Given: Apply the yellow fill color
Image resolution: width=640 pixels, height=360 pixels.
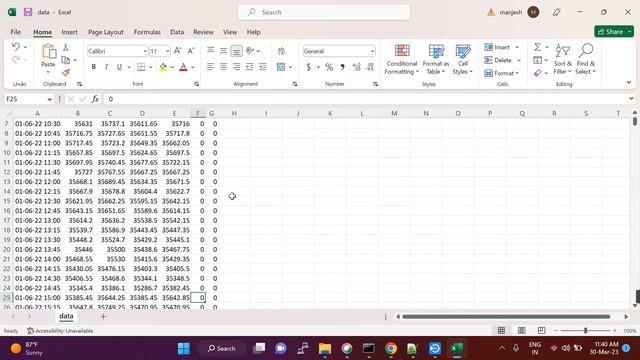Looking at the screenshot, I should [x=163, y=67].
